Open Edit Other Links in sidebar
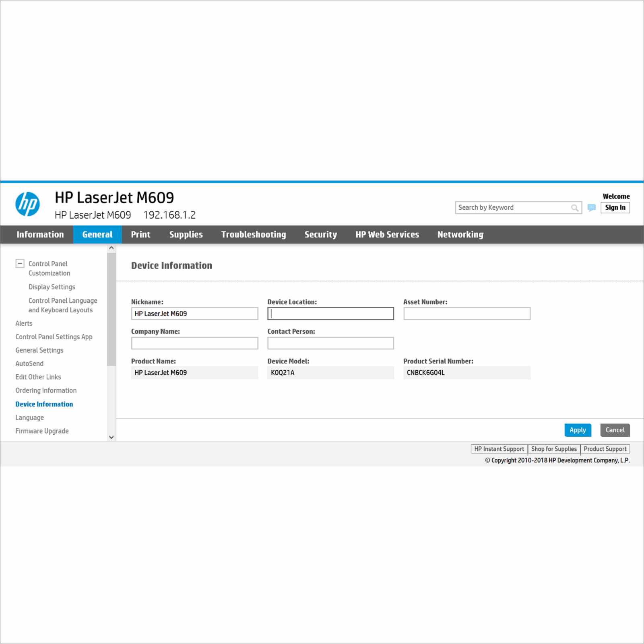The height and width of the screenshot is (644, 644). coord(38,377)
